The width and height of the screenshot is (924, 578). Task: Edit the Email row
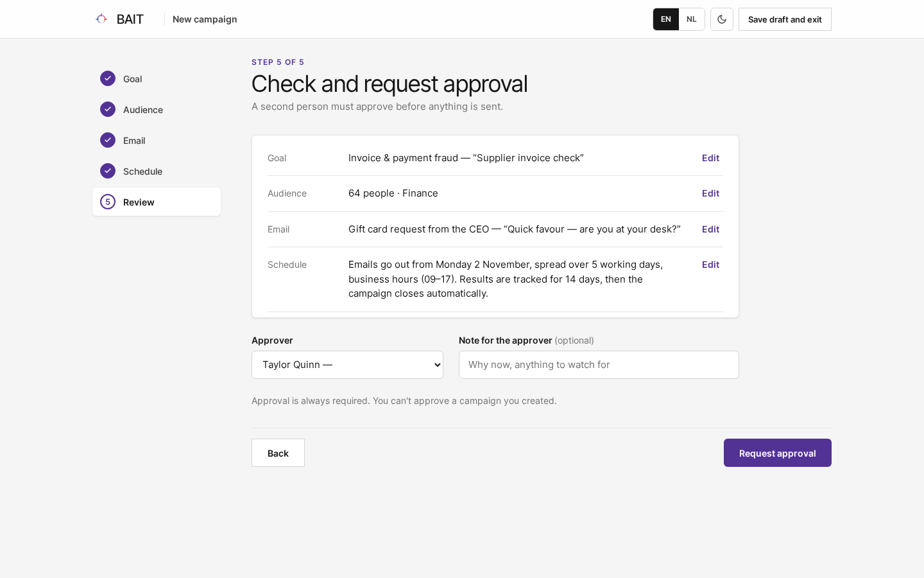[x=710, y=229]
